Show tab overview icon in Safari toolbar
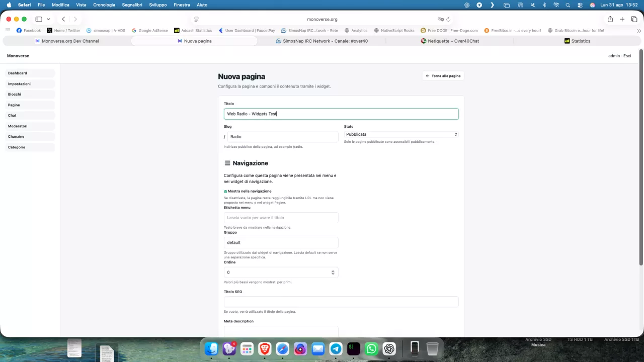 pos(634,19)
